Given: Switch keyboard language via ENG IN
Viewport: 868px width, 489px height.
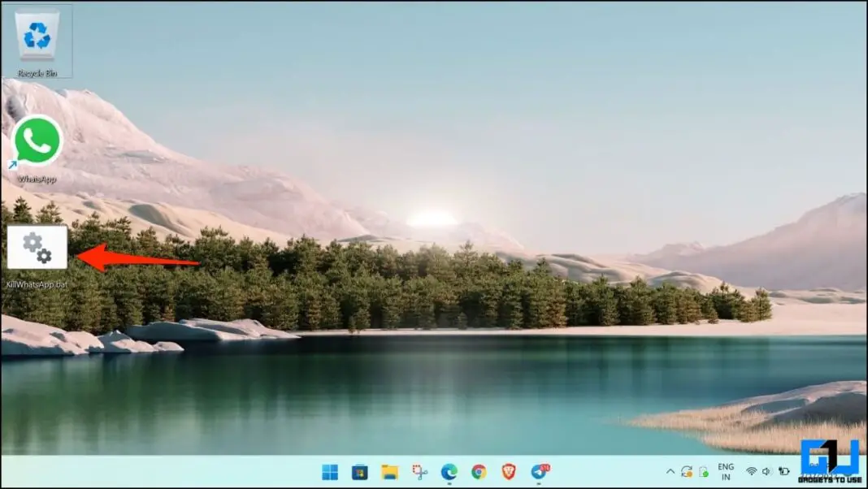Looking at the screenshot, I should coord(724,470).
